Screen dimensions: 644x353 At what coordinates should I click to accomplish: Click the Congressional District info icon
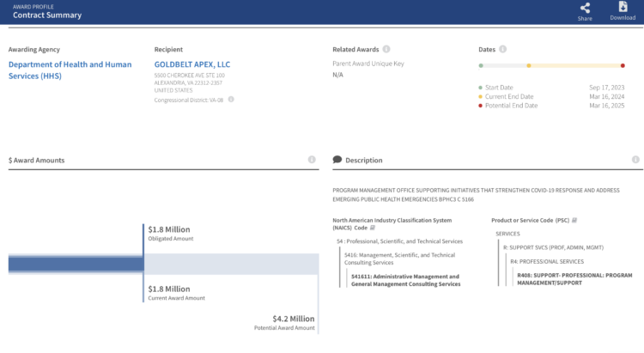(x=231, y=100)
